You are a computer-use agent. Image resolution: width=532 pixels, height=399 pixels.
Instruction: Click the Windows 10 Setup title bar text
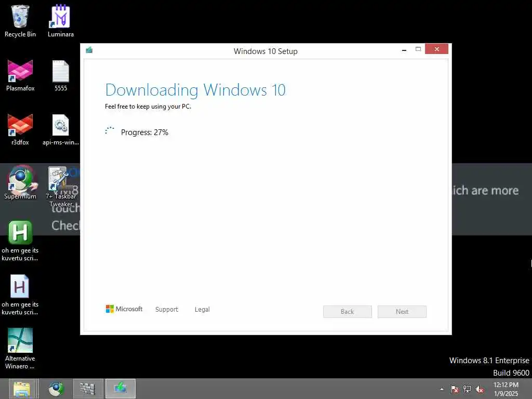[x=265, y=51]
